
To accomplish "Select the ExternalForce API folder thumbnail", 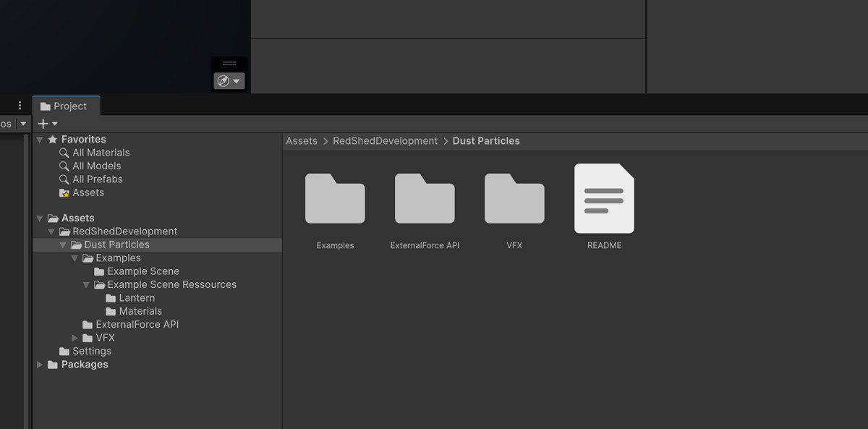I will click(x=425, y=198).
